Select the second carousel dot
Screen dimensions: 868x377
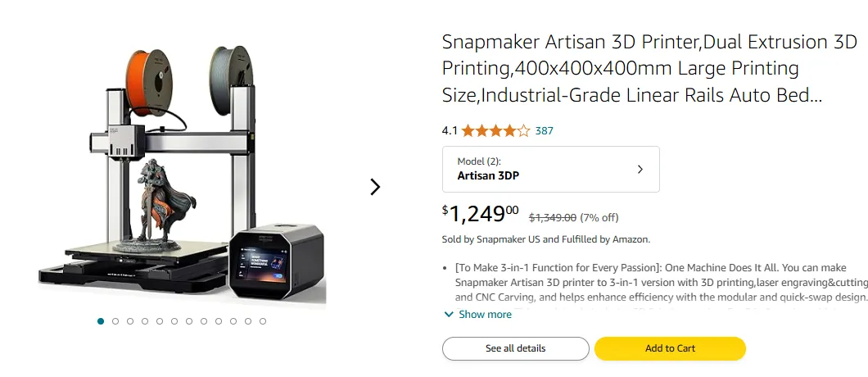115,321
